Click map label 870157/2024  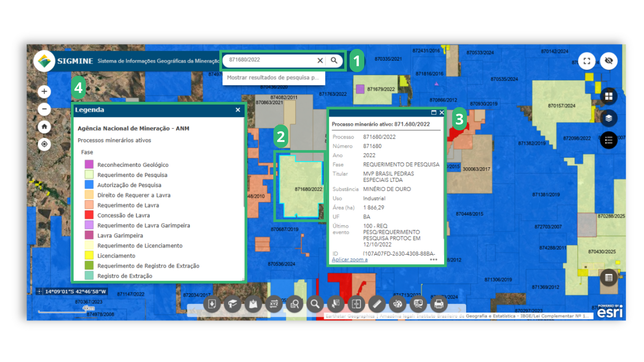tap(561, 106)
